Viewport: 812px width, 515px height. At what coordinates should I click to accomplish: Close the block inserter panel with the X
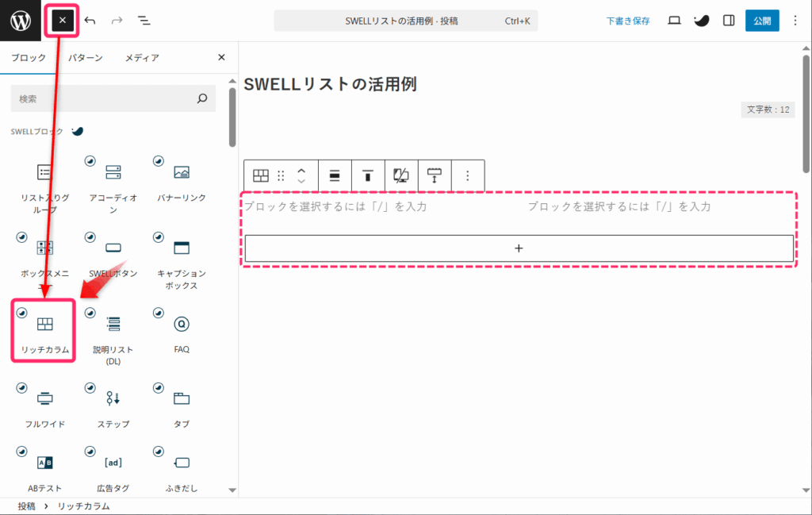(222, 57)
